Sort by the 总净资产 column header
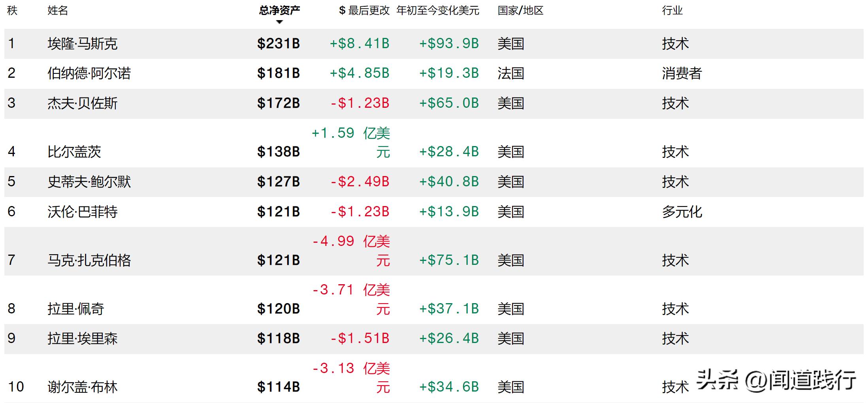 (x=279, y=10)
